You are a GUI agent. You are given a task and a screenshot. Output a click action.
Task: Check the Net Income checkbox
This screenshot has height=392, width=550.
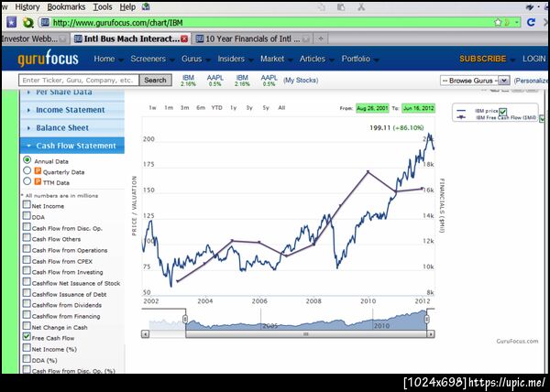click(27, 204)
